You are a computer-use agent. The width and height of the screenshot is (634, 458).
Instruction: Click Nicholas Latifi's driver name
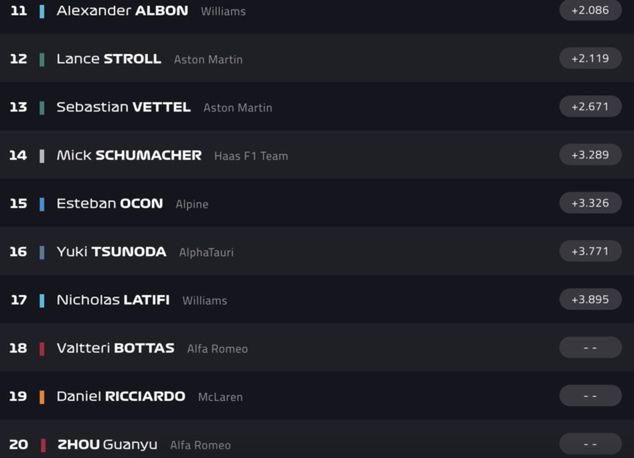click(113, 300)
